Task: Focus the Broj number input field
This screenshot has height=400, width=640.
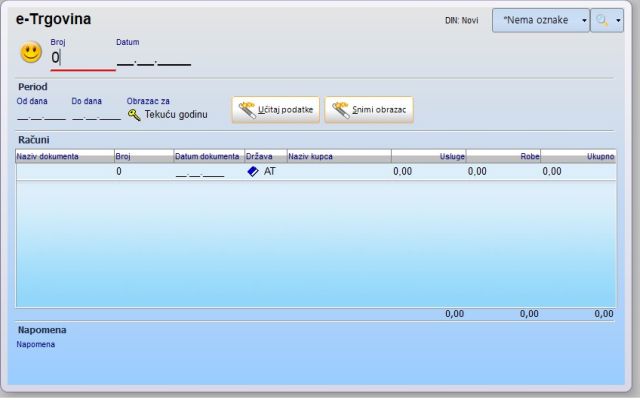Action: [82, 58]
